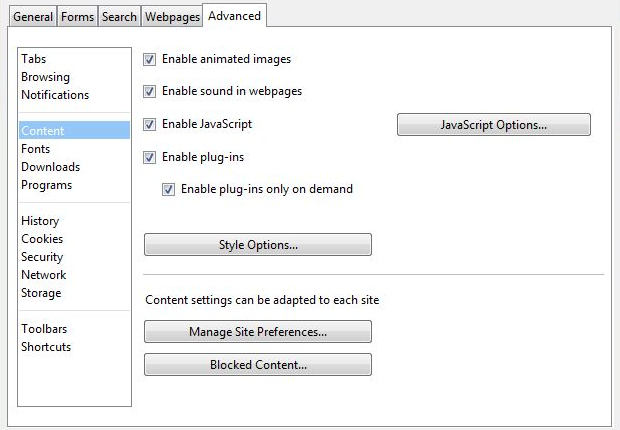Click the 'Content settings can be adapted' text
This screenshot has width=620, height=430.
click(x=262, y=300)
